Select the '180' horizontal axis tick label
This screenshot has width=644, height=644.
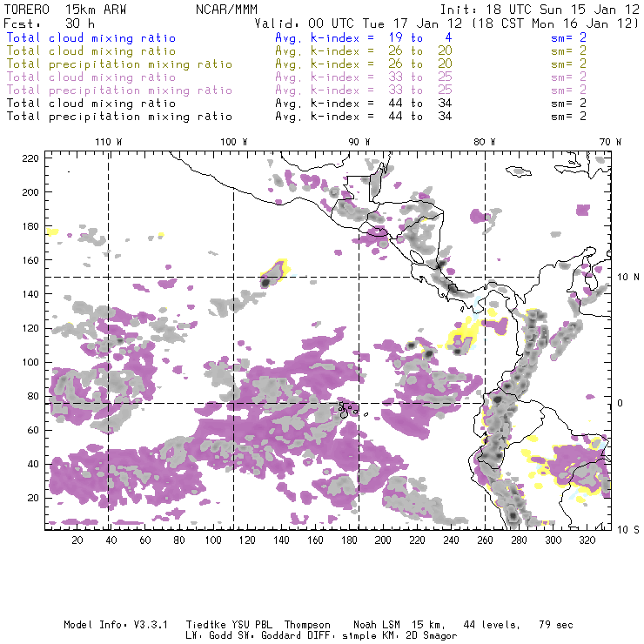click(x=349, y=540)
